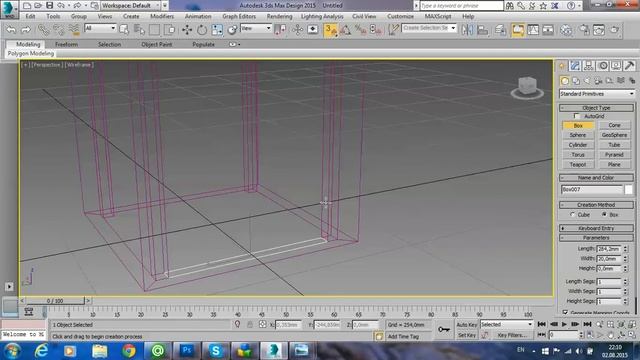Open the Modifiers menu
Viewport: 640px width, 360px height.
pyautogui.click(x=162, y=16)
